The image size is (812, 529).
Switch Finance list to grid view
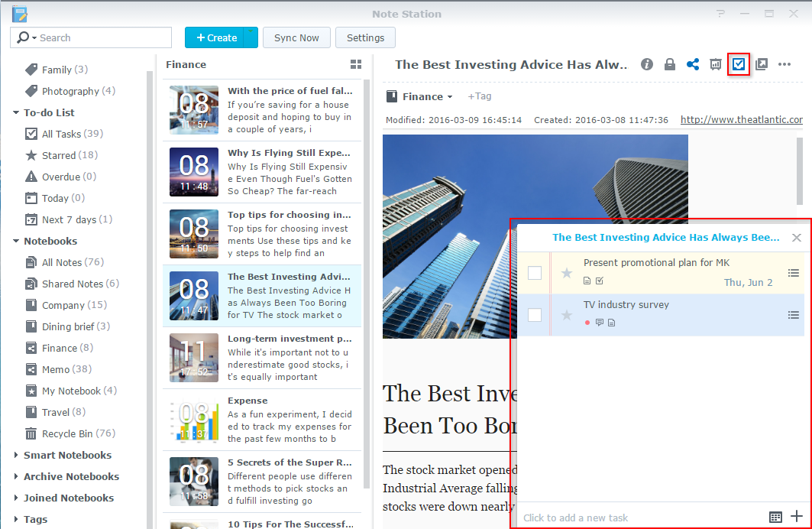point(356,64)
